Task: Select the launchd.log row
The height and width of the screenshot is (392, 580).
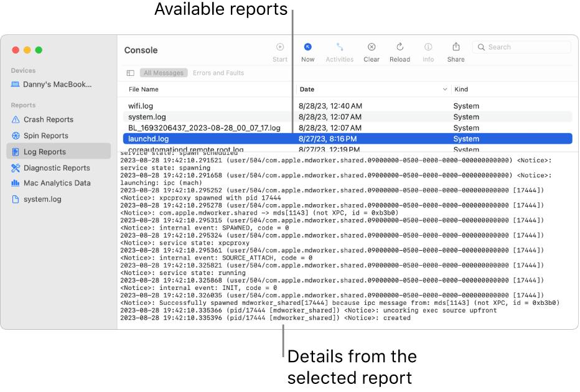Action: (x=348, y=139)
